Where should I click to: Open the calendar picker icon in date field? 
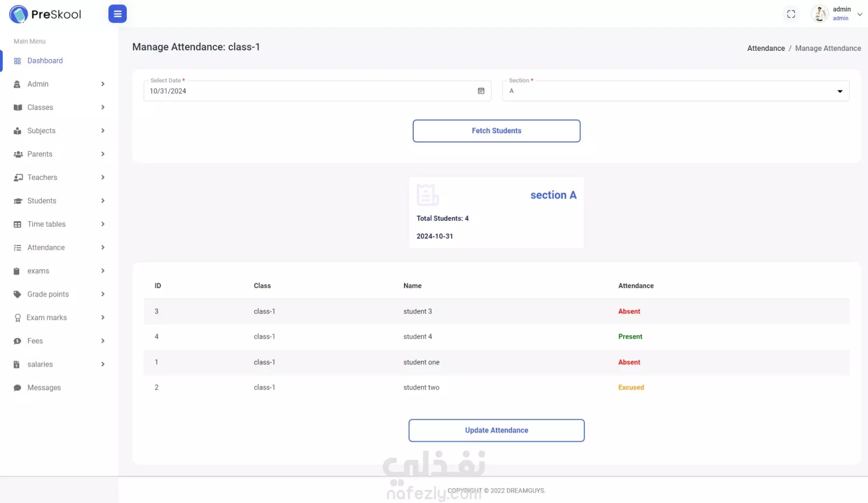pos(481,91)
